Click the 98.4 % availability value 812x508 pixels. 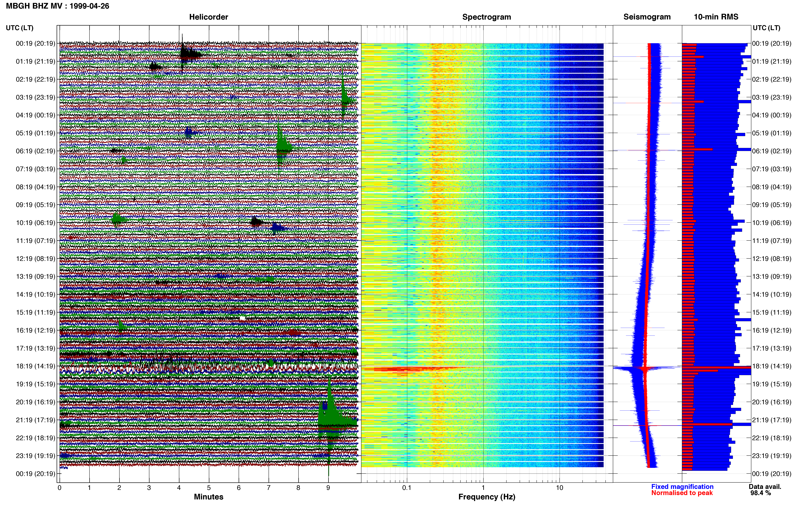pos(761,493)
